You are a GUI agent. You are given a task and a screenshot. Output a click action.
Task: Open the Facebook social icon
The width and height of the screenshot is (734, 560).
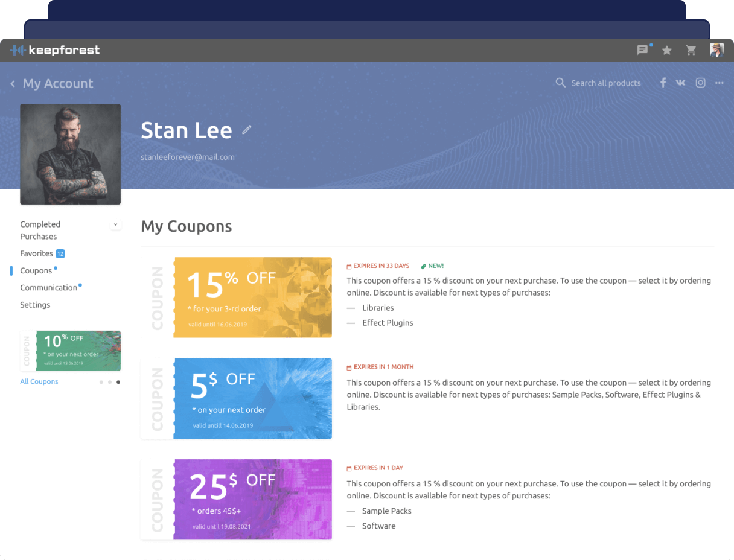pos(663,83)
